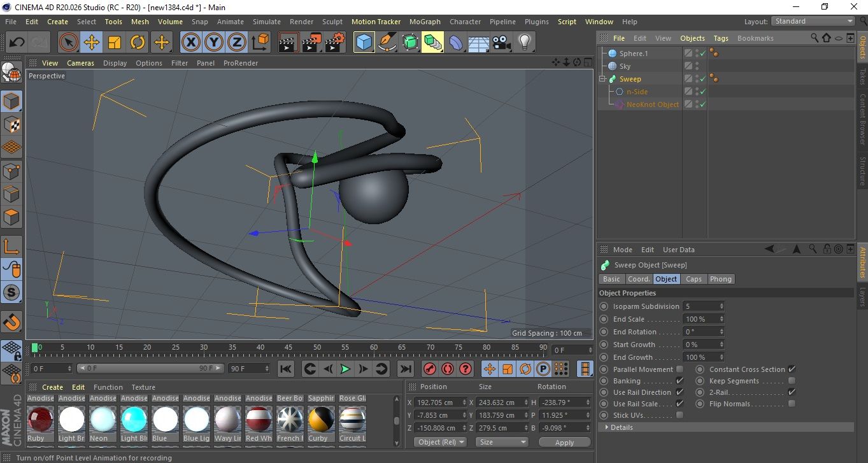The width and height of the screenshot is (868, 463).
Task: Open the Layout dropdown
Action: (813, 21)
